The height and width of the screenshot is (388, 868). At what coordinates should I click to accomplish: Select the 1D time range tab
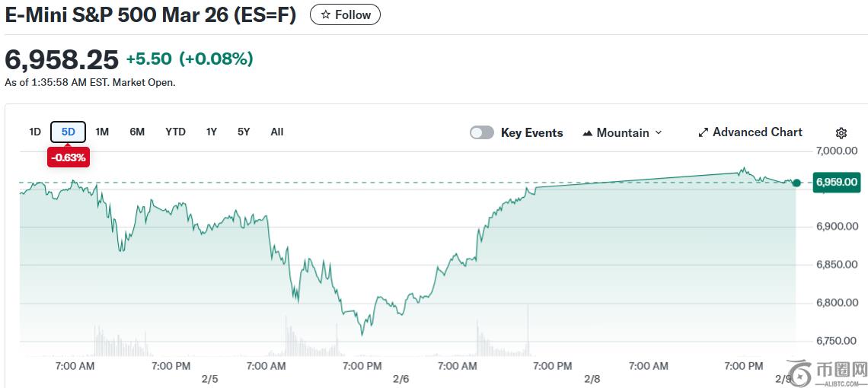click(35, 132)
